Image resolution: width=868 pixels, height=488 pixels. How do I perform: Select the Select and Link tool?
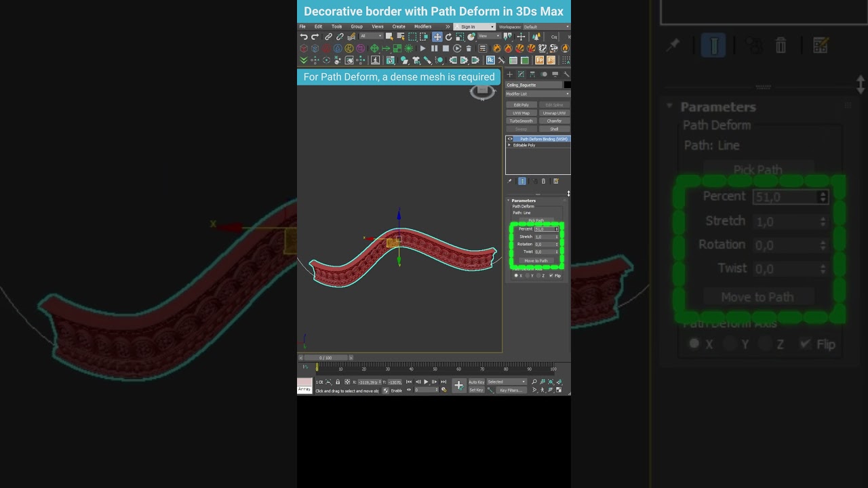[x=329, y=37]
